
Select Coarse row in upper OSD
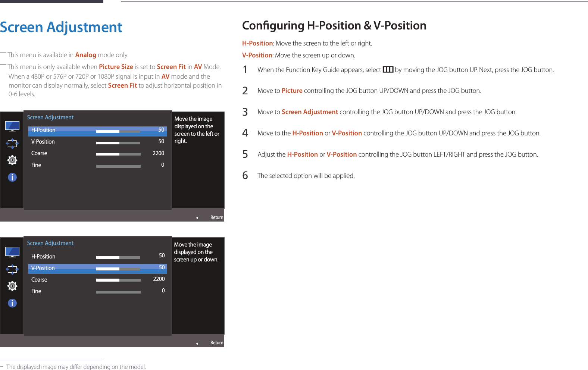tap(97, 153)
